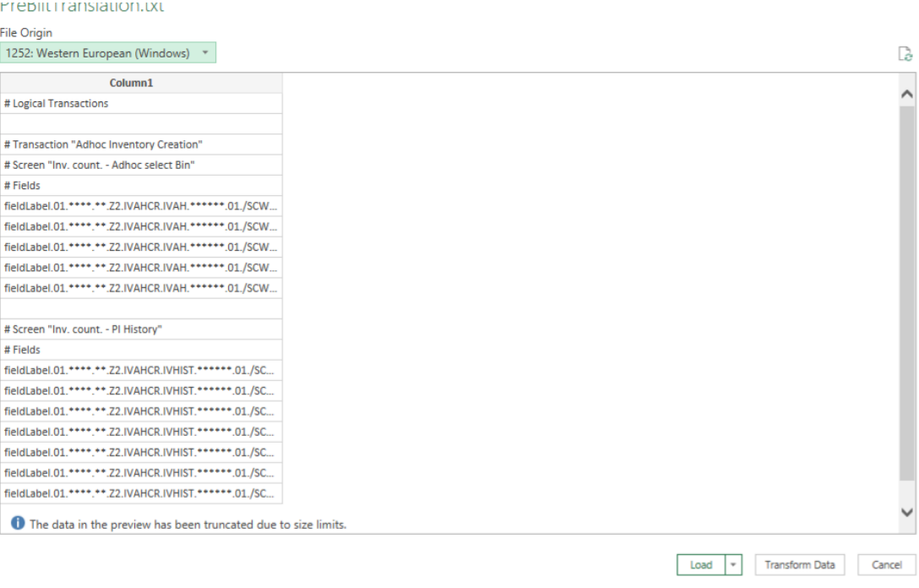Click the empty cell below "# Logical Transactions"
The image size is (919, 588).
point(141,124)
